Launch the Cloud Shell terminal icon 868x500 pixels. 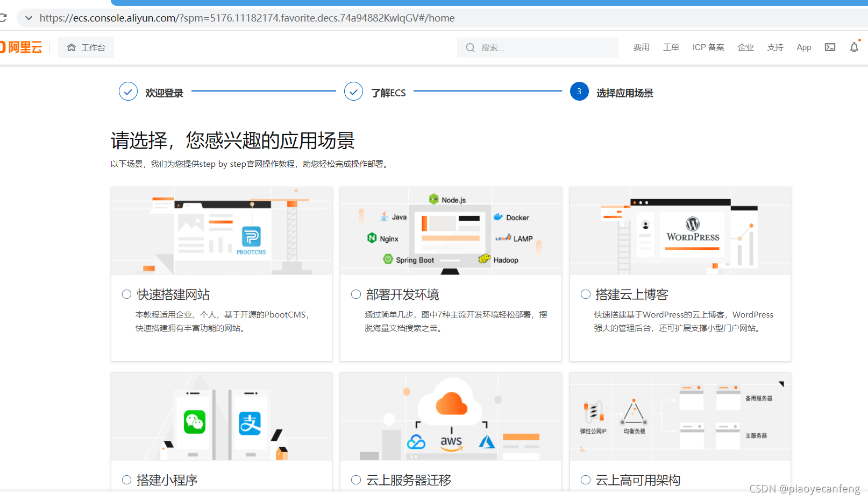pos(830,47)
